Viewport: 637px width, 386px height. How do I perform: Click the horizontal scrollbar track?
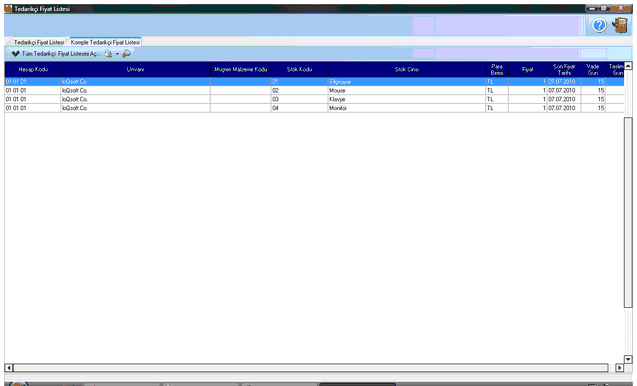311,368
